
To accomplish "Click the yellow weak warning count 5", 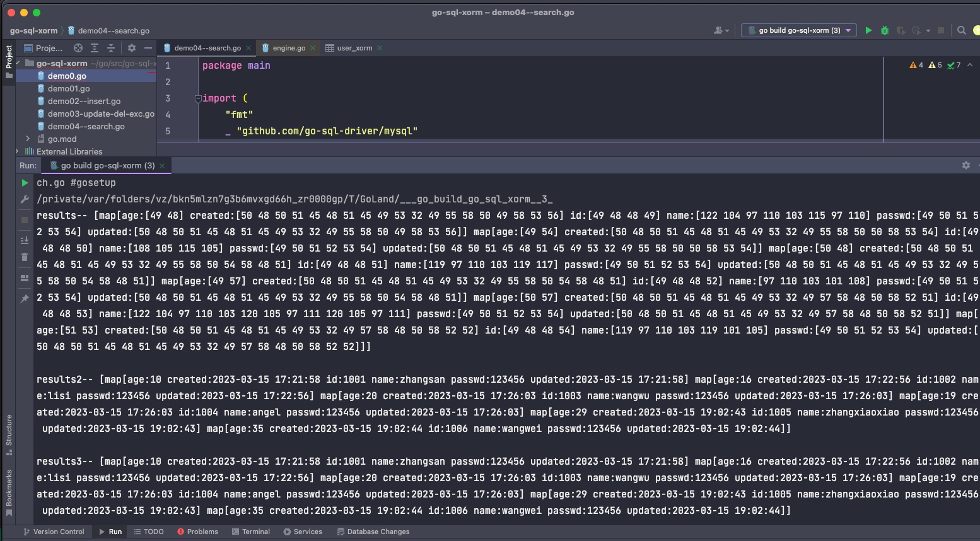I will tap(935, 65).
